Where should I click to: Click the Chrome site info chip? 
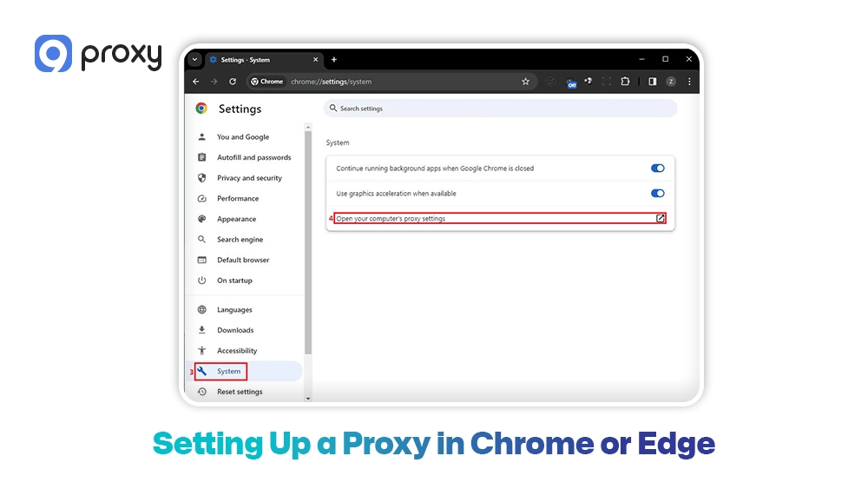(266, 82)
